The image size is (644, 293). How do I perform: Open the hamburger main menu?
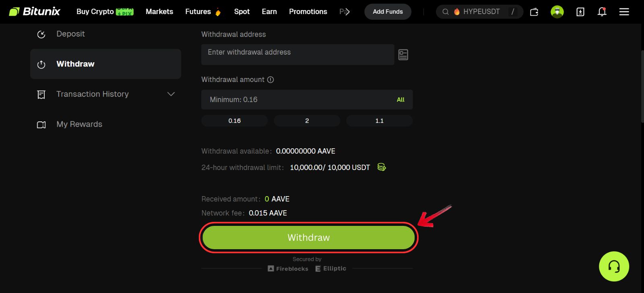point(624,12)
